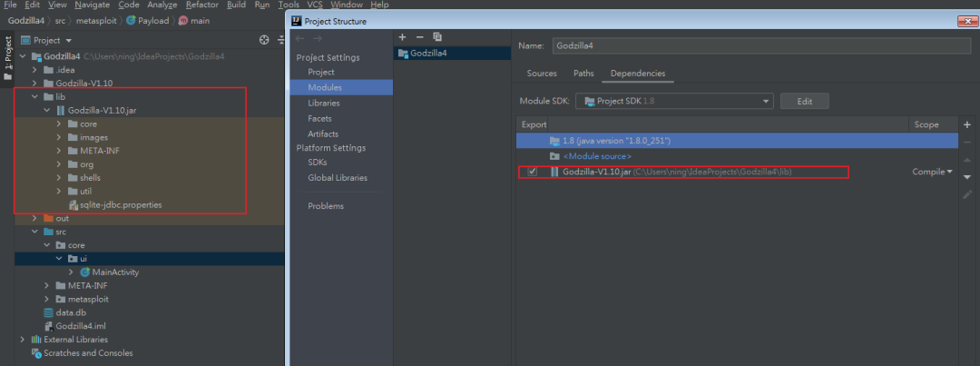Click the remove module minus icon
This screenshot has height=366, width=980.
(x=420, y=37)
